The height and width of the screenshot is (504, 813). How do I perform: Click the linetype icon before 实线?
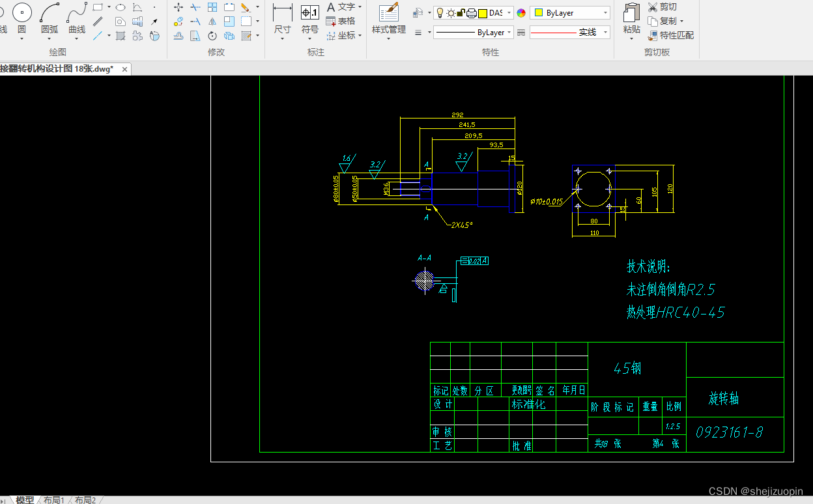point(521,32)
